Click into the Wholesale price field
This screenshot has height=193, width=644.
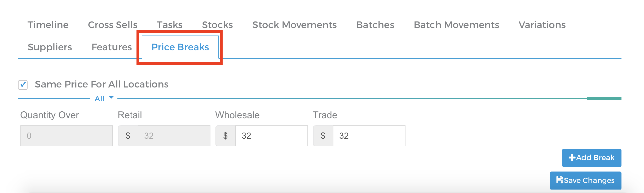click(x=271, y=136)
